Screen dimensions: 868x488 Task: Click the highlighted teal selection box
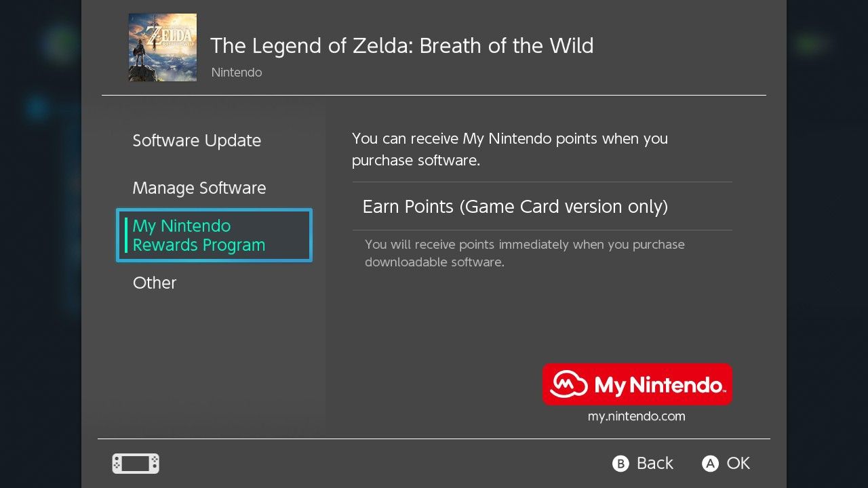click(x=214, y=235)
